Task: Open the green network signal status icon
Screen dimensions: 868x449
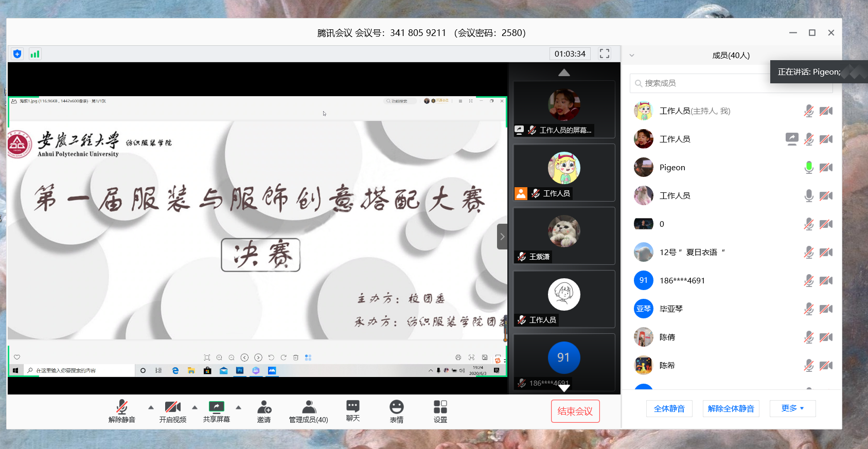Action: tap(35, 54)
